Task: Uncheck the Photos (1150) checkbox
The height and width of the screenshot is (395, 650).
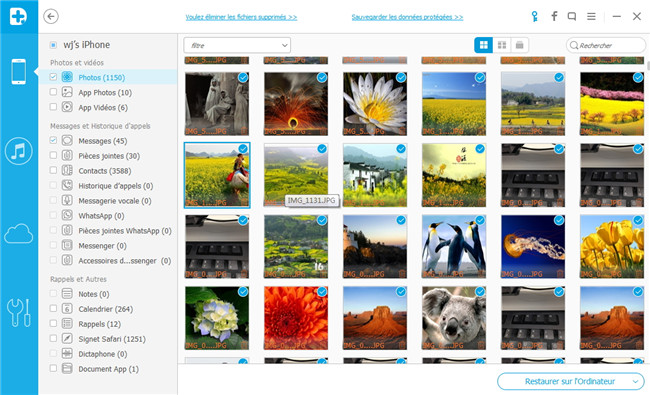Action: point(53,77)
